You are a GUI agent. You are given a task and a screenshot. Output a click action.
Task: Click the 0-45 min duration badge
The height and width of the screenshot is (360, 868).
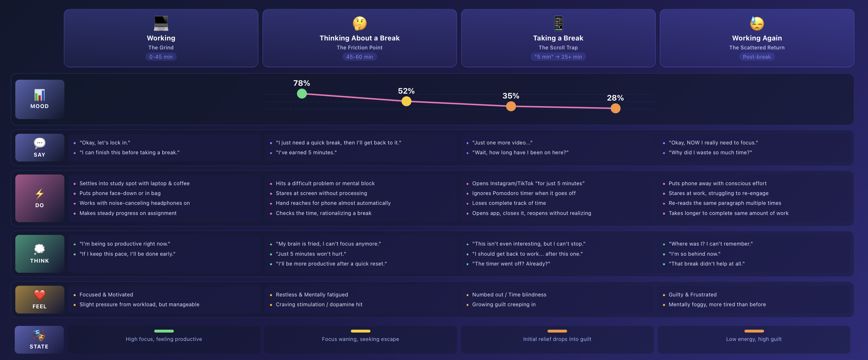click(x=161, y=57)
